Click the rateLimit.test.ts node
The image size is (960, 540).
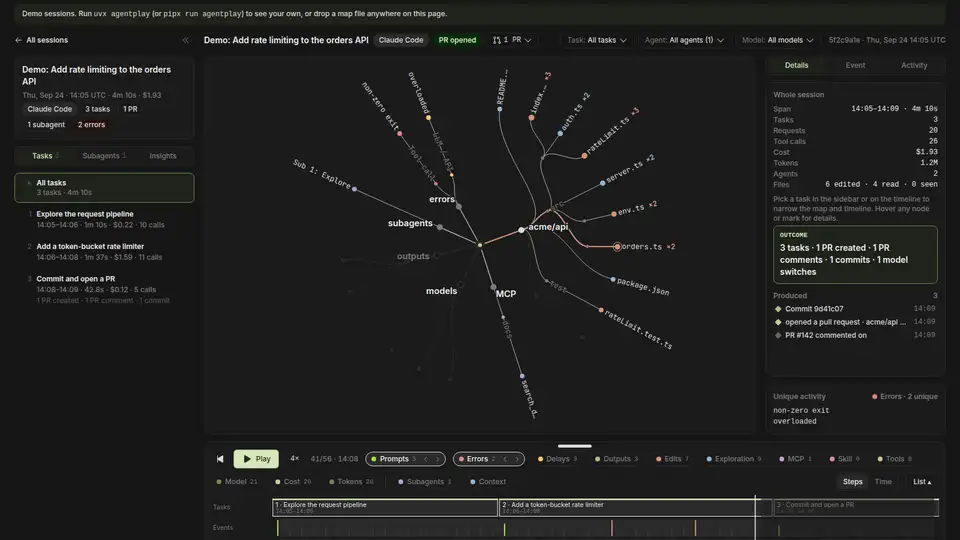coord(601,310)
